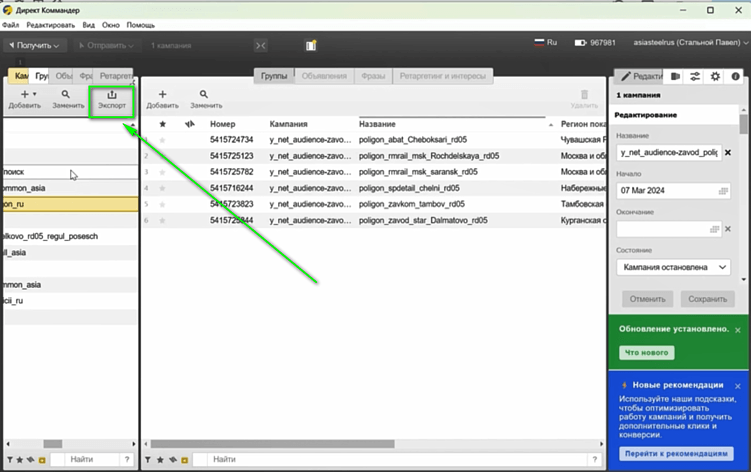Star the poligon_abat_Cheboksari_rd05 group
The image size is (751, 472).
tap(162, 140)
